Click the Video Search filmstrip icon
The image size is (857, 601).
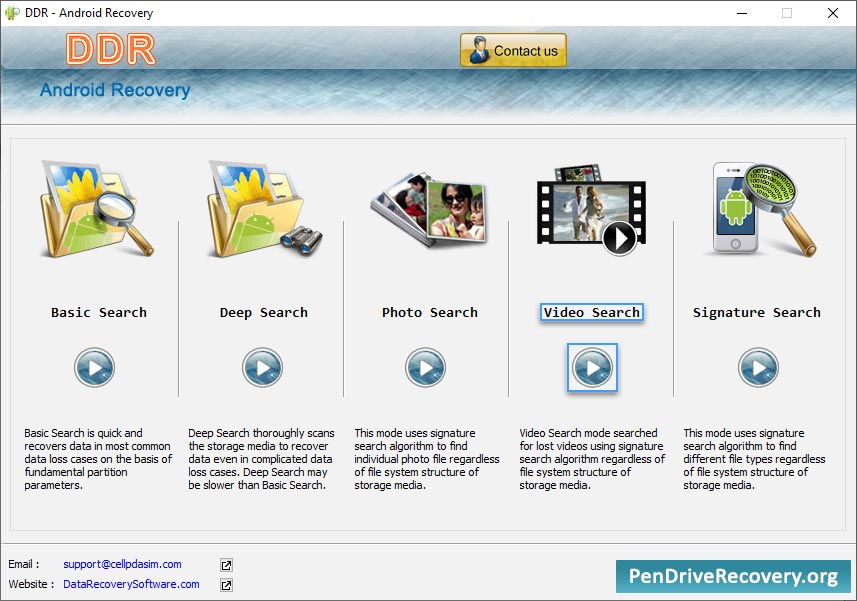click(591, 210)
